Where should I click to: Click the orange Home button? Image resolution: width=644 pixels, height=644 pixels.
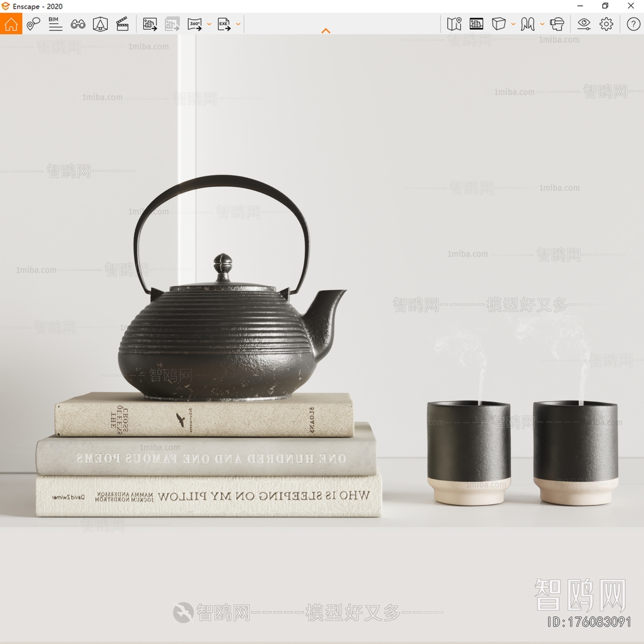[x=11, y=24]
